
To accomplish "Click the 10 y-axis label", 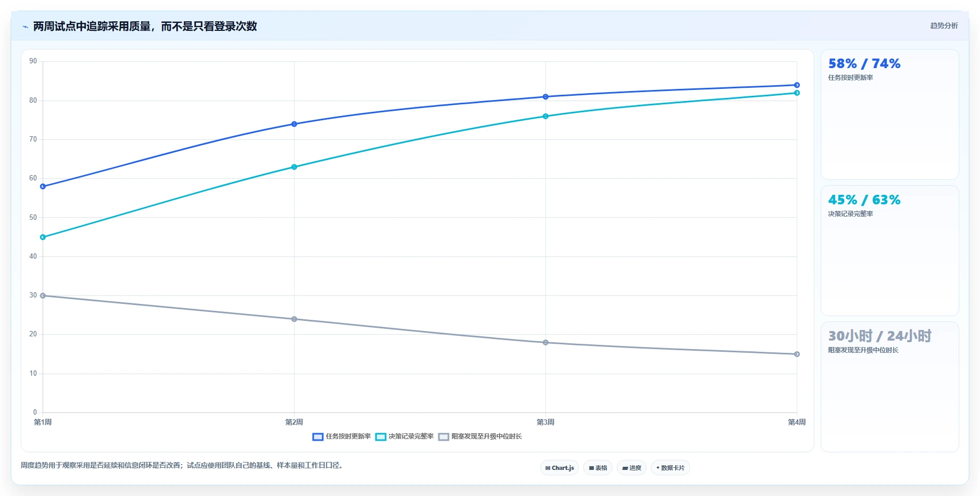I will [x=33, y=374].
